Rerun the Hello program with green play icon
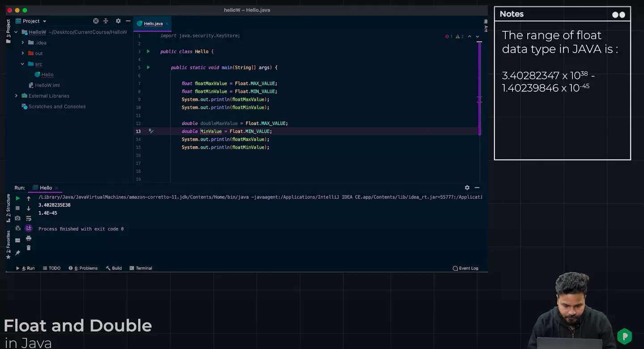Image resolution: width=644 pixels, height=349 pixels. coord(17,198)
